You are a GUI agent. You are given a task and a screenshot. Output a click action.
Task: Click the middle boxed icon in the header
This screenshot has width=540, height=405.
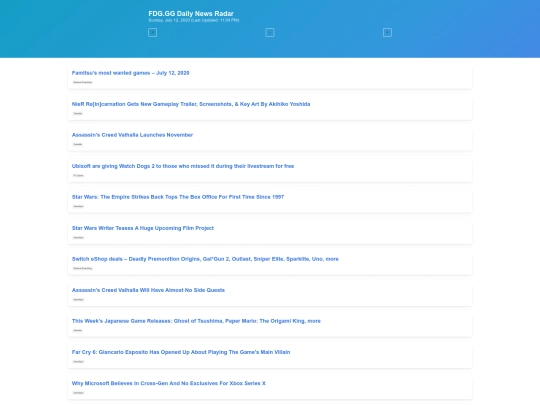270,32
